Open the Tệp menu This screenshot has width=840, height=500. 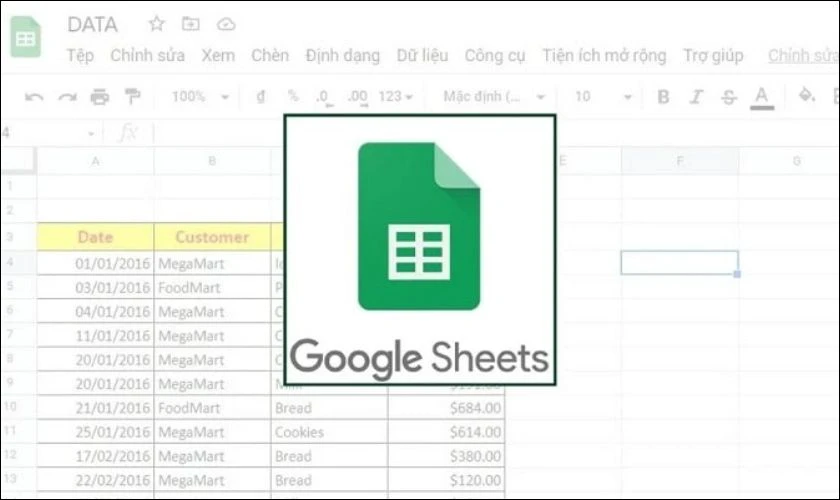pyautogui.click(x=80, y=55)
